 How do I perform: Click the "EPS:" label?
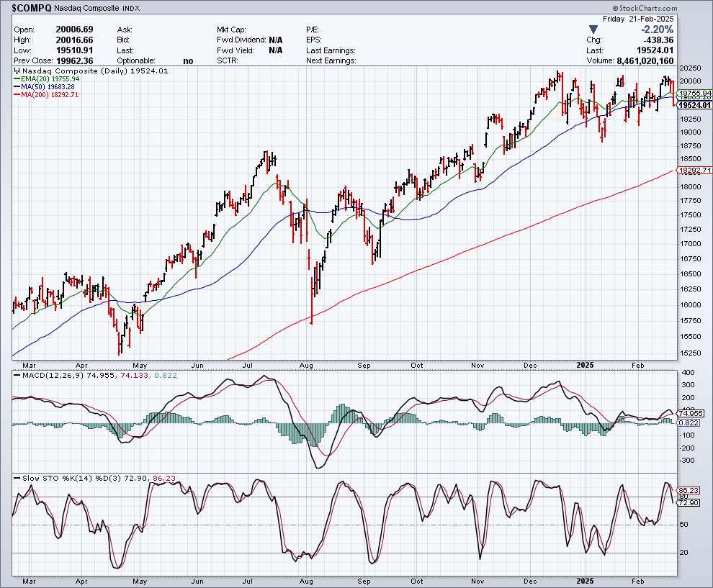(x=314, y=40)
